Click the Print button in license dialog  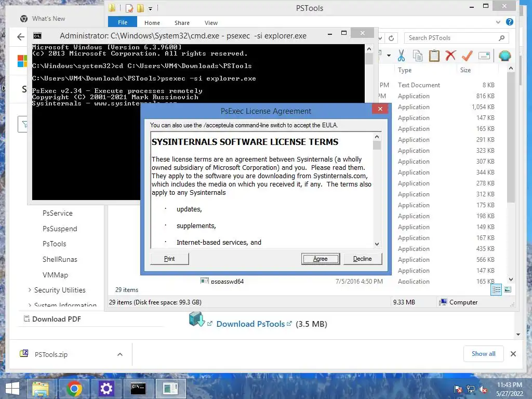pyautogui.click(x=169, y=259)
